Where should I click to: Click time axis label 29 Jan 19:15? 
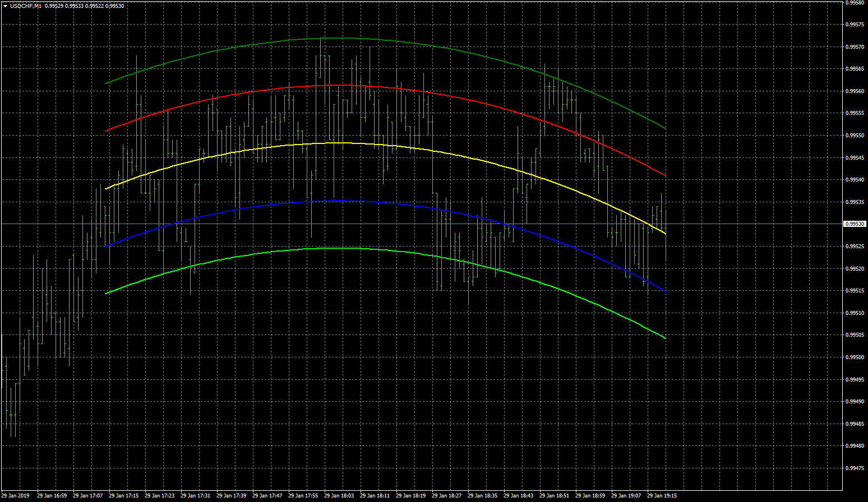pos(662,496)
